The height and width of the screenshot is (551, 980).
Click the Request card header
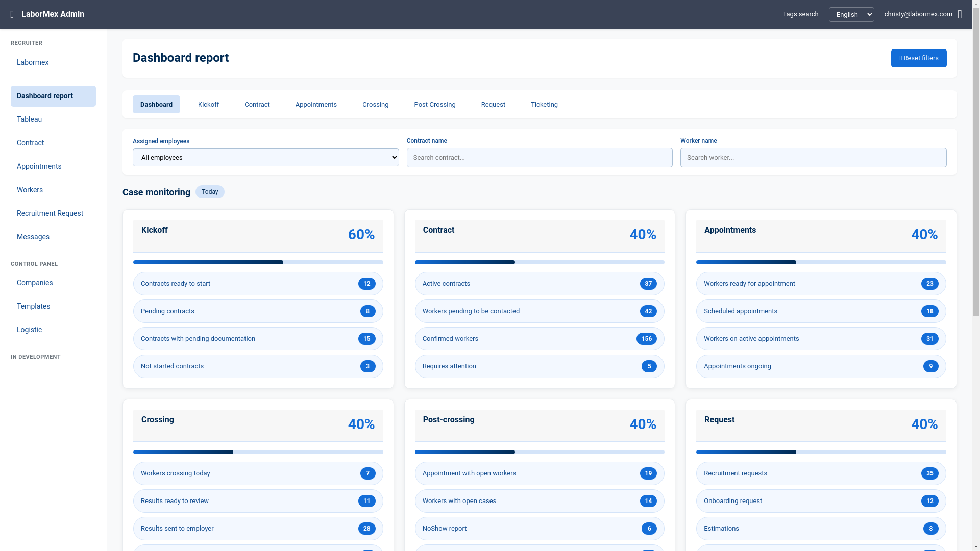pos(821,426)
